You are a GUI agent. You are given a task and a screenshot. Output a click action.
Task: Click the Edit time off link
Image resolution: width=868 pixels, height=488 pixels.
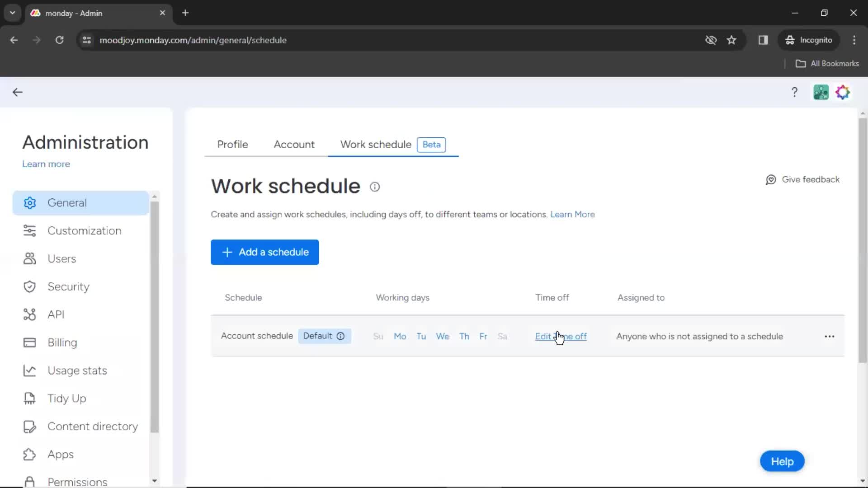561,335
